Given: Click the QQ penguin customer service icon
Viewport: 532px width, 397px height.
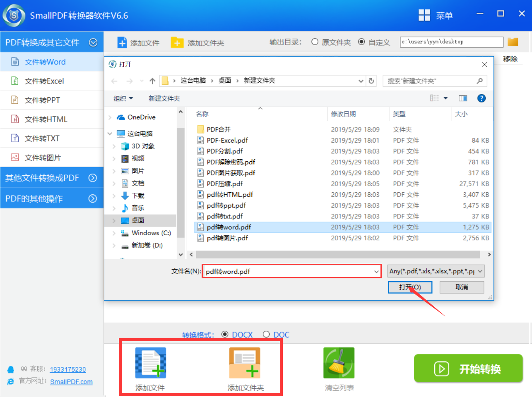Looking at the screenshot, I should [11, 369].
